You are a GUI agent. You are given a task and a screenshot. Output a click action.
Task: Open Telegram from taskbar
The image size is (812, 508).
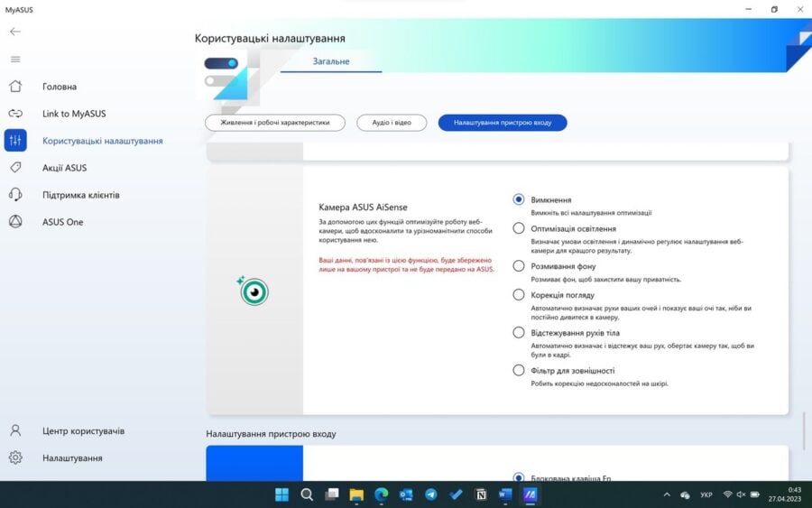pos(431,495)
